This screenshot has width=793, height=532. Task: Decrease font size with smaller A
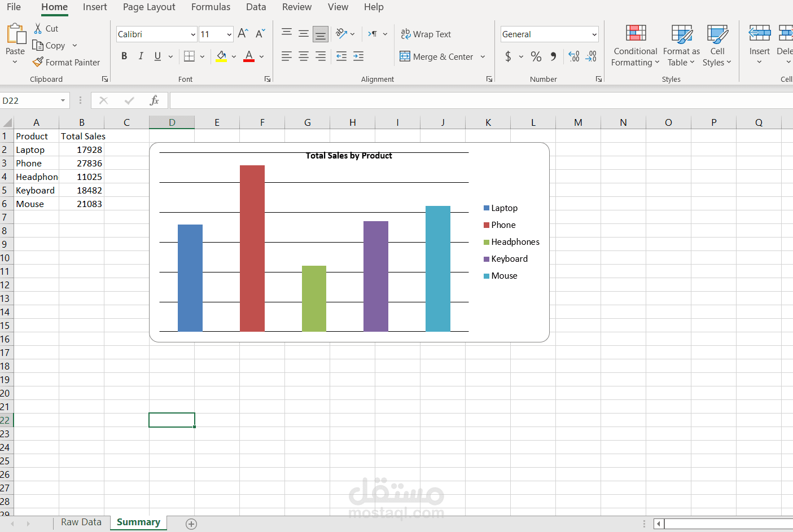tap(260, 34)
